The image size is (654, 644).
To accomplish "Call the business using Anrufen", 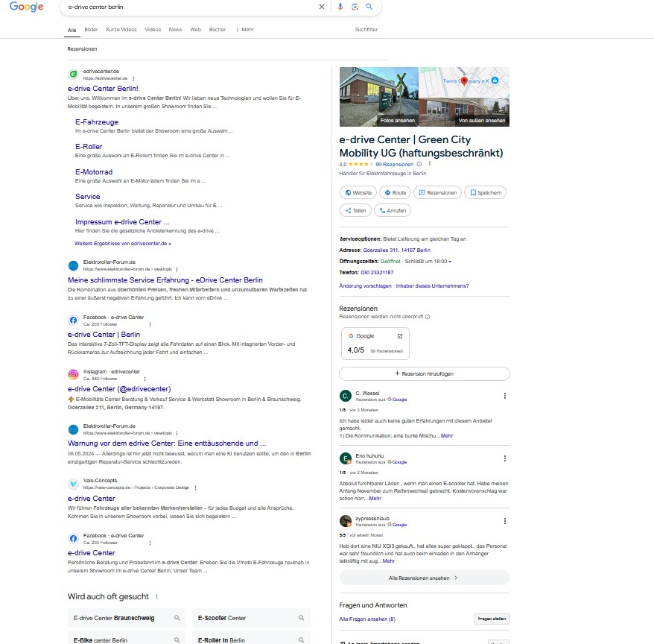I will click(393, 210).
